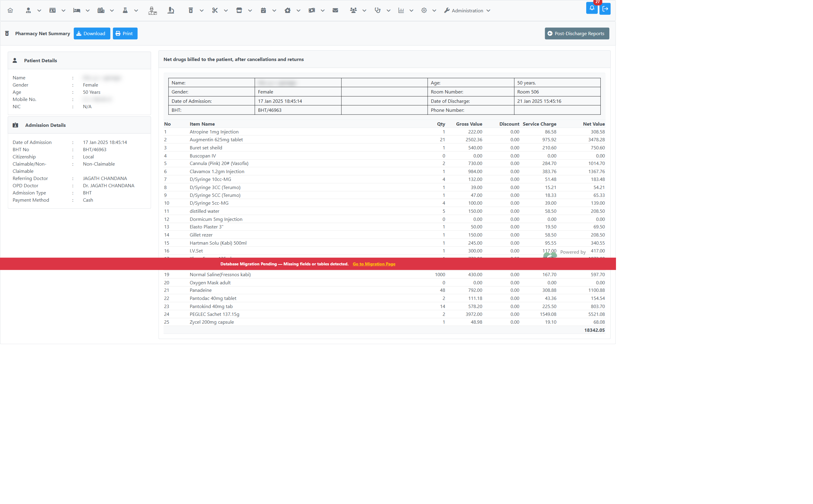Go to the home icon in navbar
This screenshot has height=504, width=813.
click(10, 10)
